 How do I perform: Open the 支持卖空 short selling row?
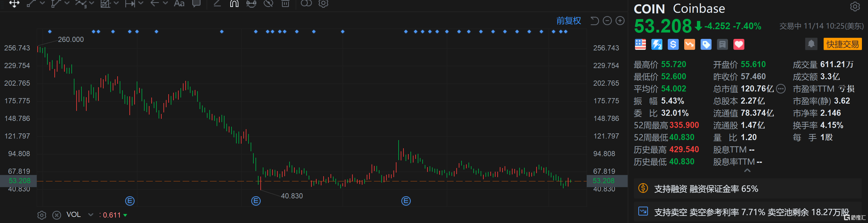point(747,212)
